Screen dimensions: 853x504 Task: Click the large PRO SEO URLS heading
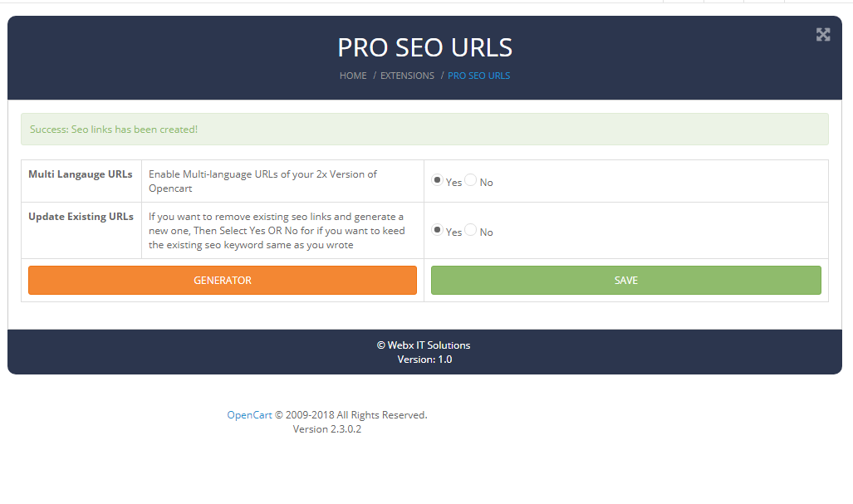pyautogui.click(x=425, y=48)
